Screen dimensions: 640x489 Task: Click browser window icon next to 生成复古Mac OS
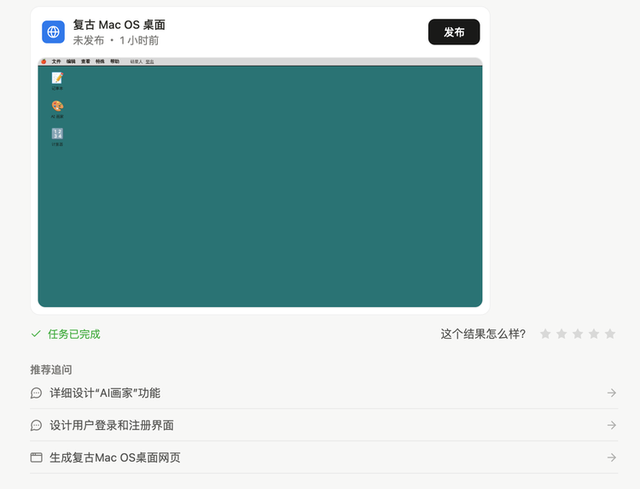[x=36, y=458]
